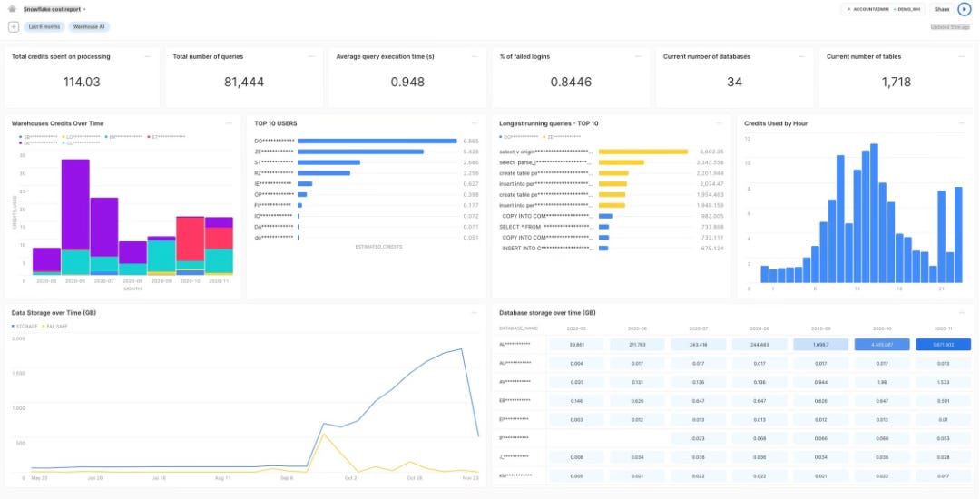Open menu on Average query execution time tile

[475, 57]
